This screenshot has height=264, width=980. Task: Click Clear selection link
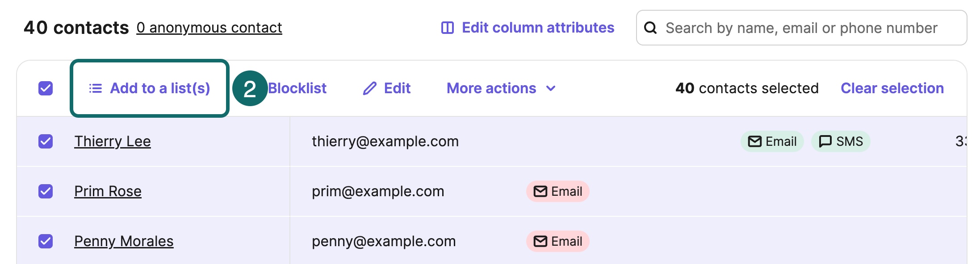(892, 88)
